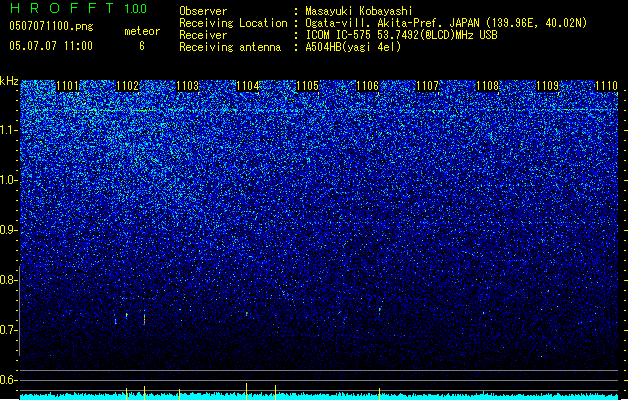This screenshot has width=629, height=400.
Task: Click the yellow meteor marker just before 1104
Action: (246, 392)
